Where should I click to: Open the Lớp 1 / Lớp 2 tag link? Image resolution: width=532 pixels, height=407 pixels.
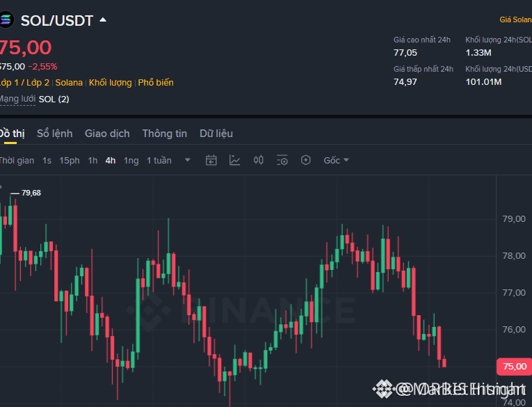coord(24,83)
